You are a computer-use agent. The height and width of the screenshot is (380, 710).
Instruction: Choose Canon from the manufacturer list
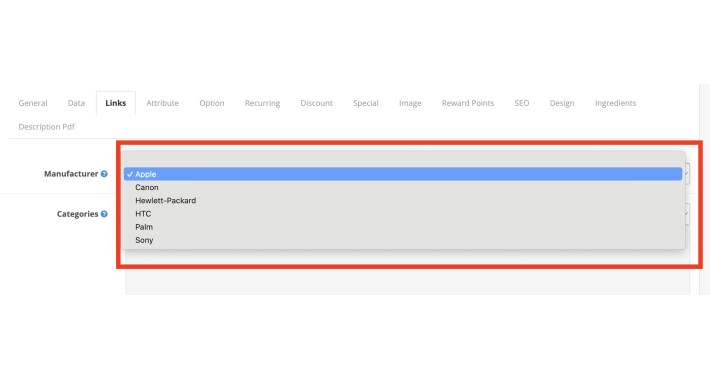(403, 187)
